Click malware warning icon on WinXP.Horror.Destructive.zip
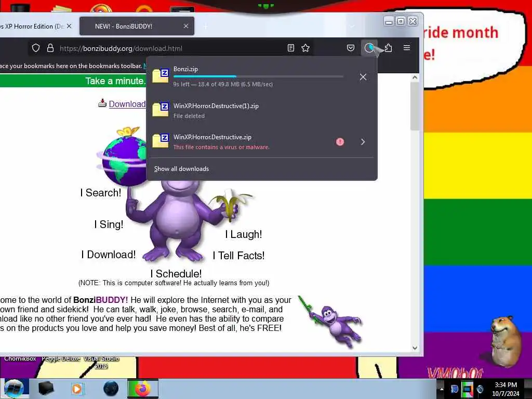The image size is (532, 399). (340, 142)
